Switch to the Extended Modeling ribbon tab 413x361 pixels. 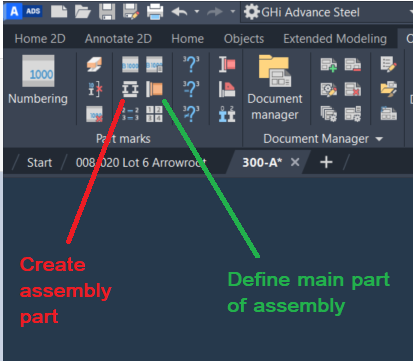[335, 39]
